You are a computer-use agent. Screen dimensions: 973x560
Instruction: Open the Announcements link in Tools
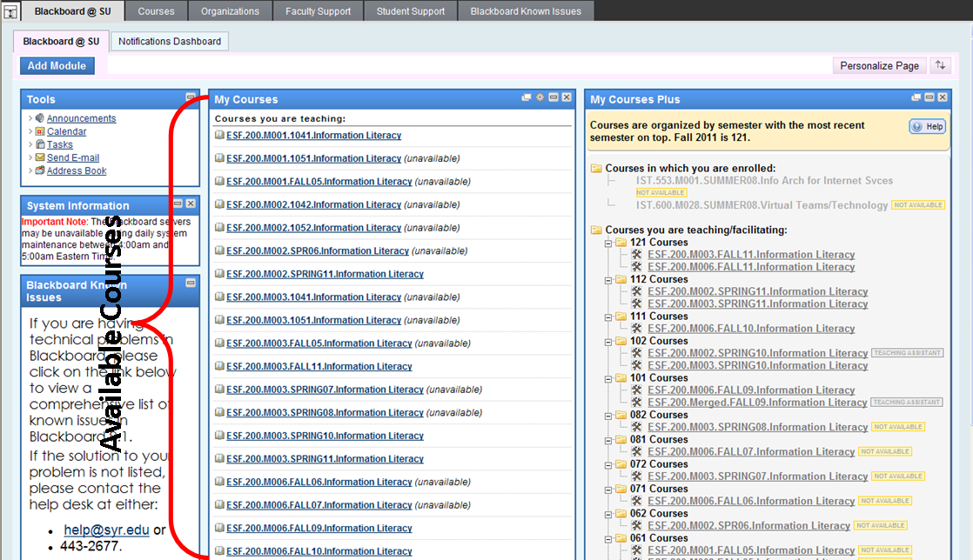(81, 118)
